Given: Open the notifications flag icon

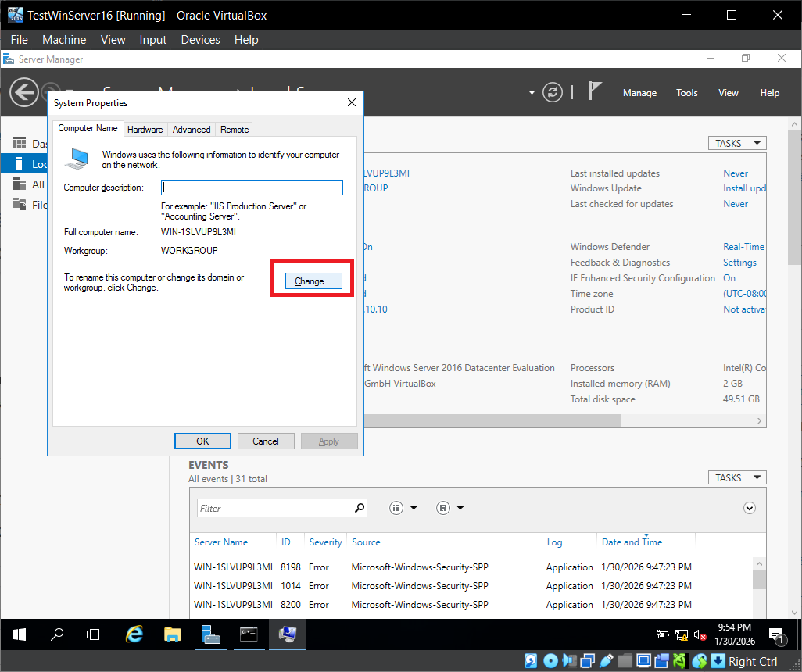Looking at the screenshot, I should click(x=596, y=91).
